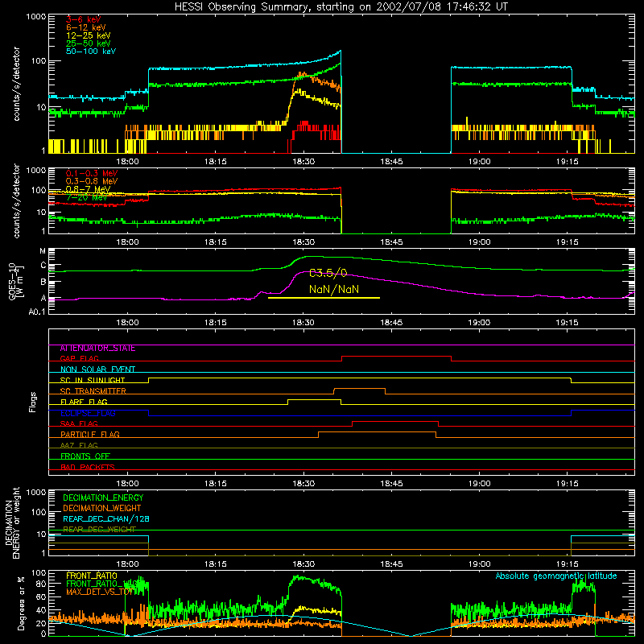Click the DECIMATION_WEIGHT legend label
Screen dimensions: 644x644
point(102,509)
